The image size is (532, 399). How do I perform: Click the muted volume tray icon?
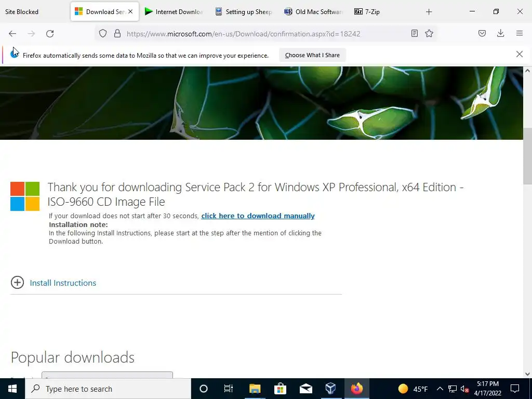pyautogui.click(x=464, y=389)
